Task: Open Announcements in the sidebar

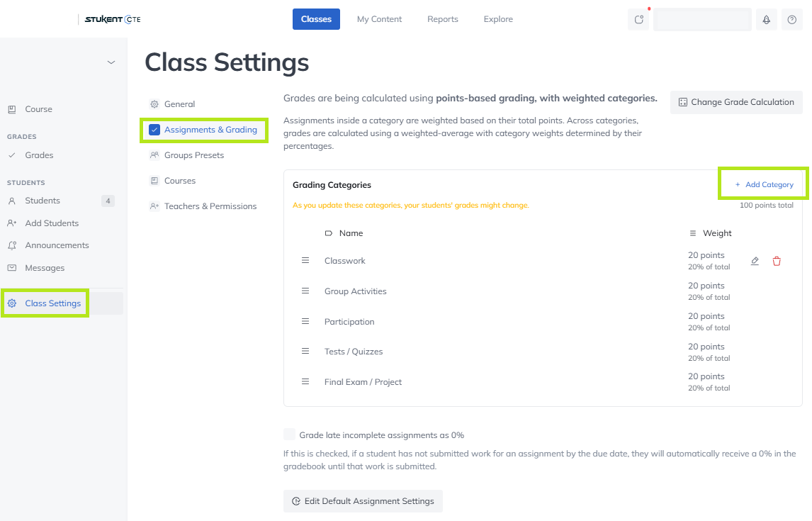Action: (x=57, y=245)
